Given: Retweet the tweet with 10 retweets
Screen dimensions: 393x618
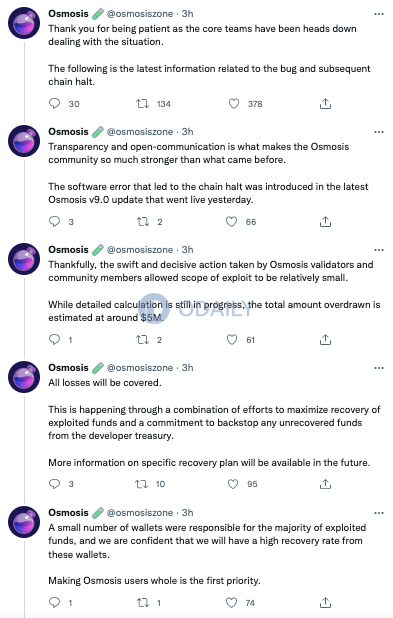Looking at the screenshot, I should point(142,484).
